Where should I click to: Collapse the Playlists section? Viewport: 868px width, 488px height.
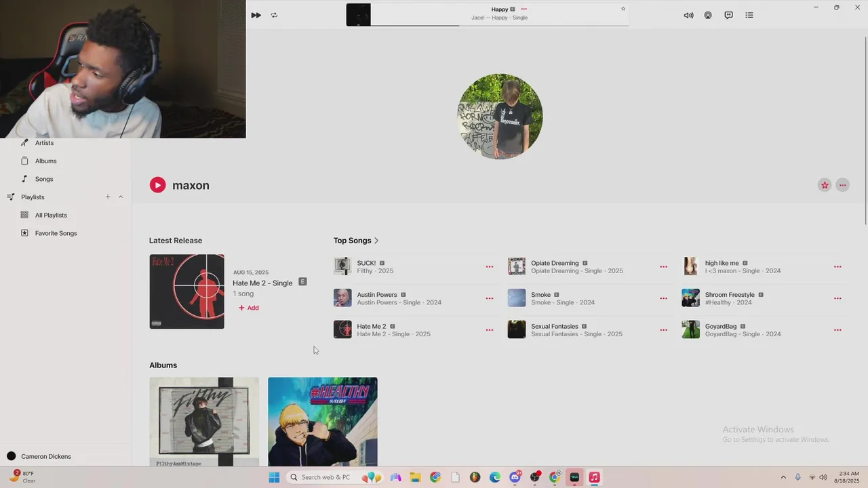pyautogui.click(x=121, y=197)
